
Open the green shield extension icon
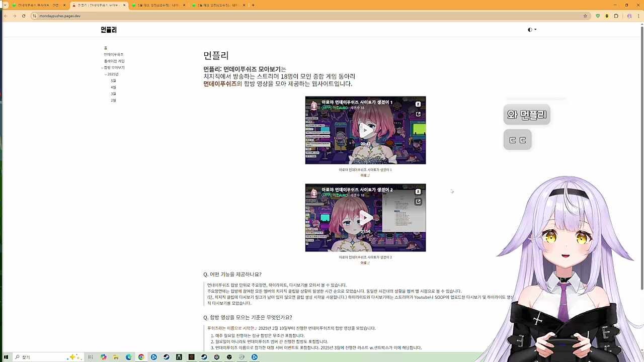pyautogui.click(x=598, y=16)
